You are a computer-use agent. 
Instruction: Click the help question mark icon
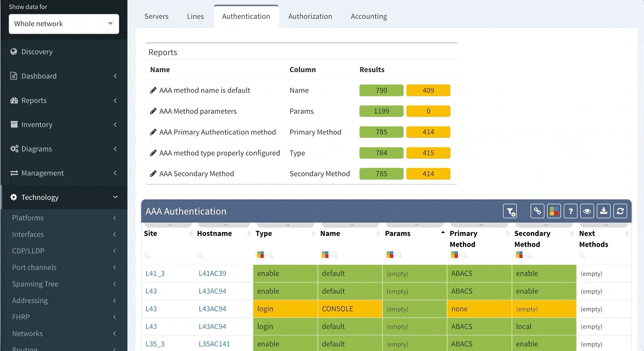pos(570,211)
